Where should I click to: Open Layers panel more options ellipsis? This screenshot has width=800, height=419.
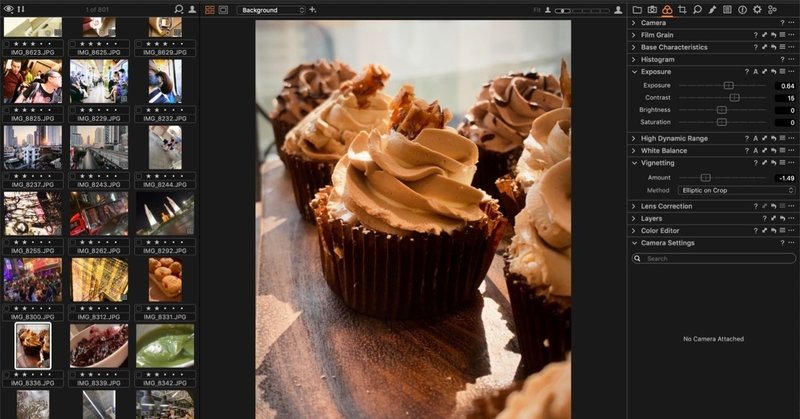click(791, 218)
